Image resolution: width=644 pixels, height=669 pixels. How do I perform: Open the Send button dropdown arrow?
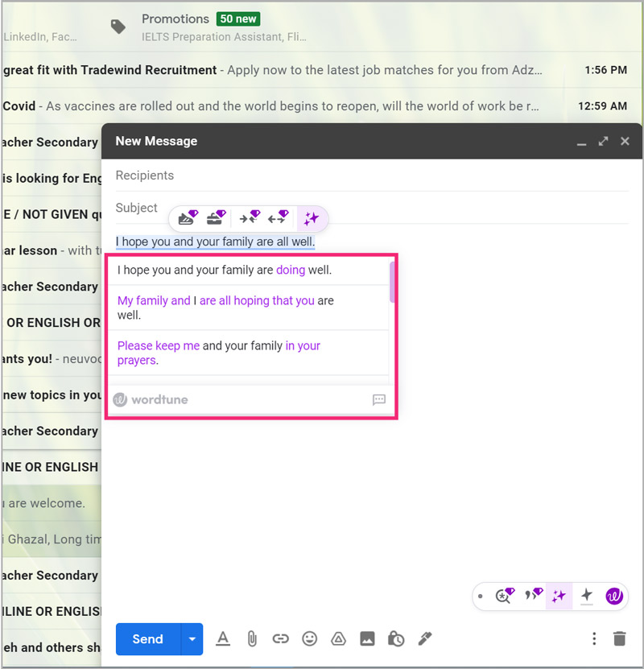click(191, 638)
